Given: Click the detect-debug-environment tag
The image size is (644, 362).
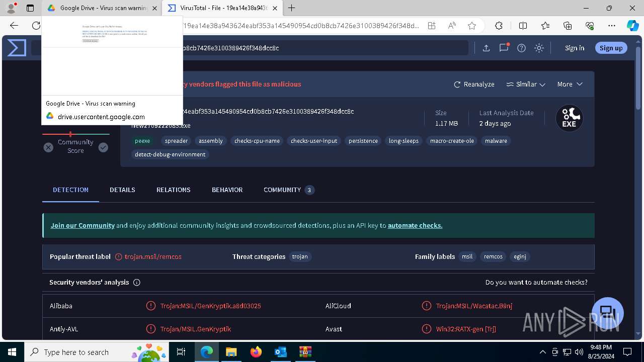Looking at the screenshot, I should pyautogui.click(x=170, y=154).
